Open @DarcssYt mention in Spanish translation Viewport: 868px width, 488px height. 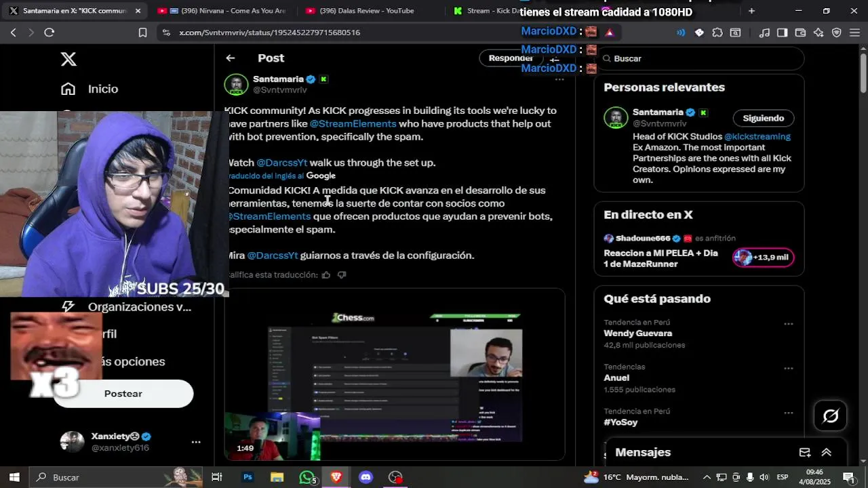point(272,256)
